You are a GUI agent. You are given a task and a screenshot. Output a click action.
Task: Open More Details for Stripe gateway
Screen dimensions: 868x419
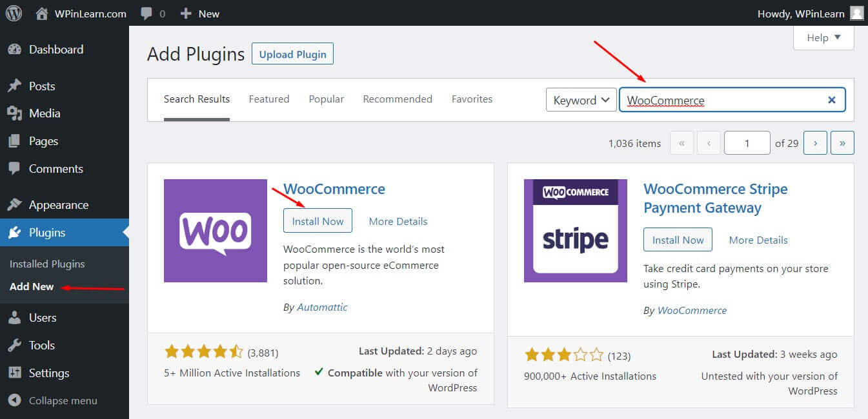758,240
